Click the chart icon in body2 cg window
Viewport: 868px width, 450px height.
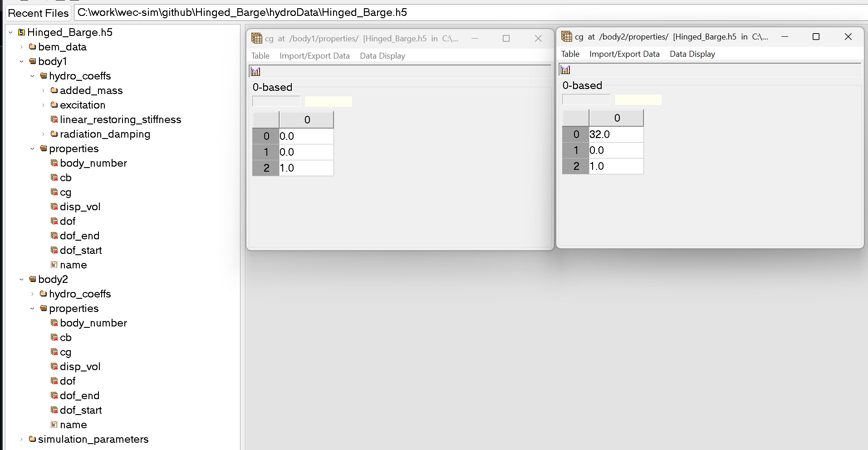pos(565,69)
